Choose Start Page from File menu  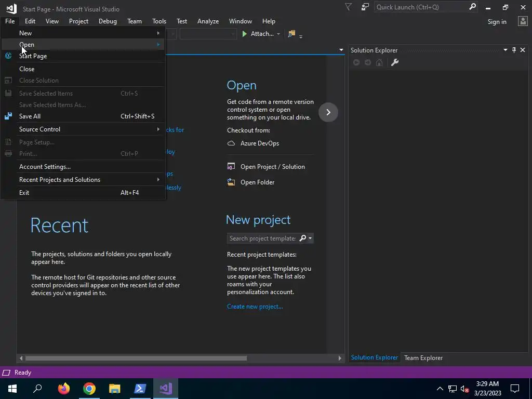coord(83,56)
